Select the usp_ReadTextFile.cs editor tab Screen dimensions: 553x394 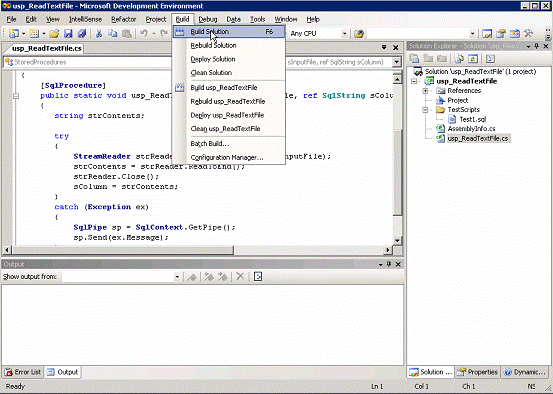(x=47, y=48)
